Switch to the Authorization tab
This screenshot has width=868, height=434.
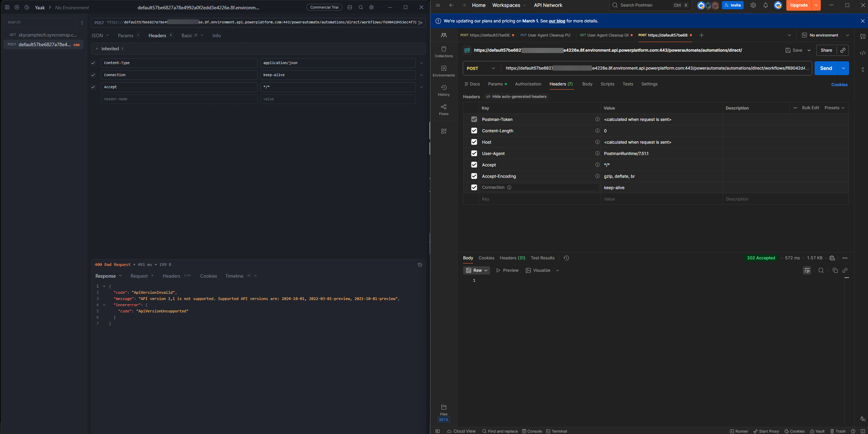point(528,84)
